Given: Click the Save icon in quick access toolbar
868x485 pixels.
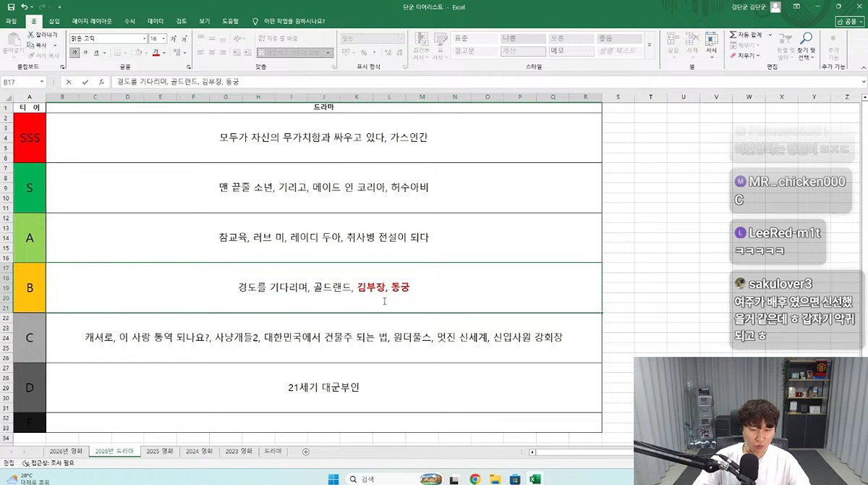Looking at the screenshot, I should pos(10,7).
